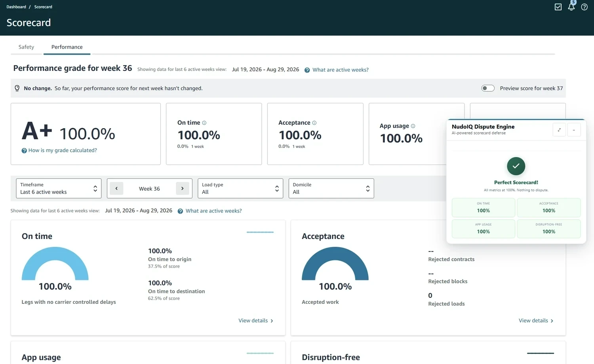This screenshot has width=594, height=364.
Task: Click the Acceptance dark blue gauge
Action: [335, 264]
